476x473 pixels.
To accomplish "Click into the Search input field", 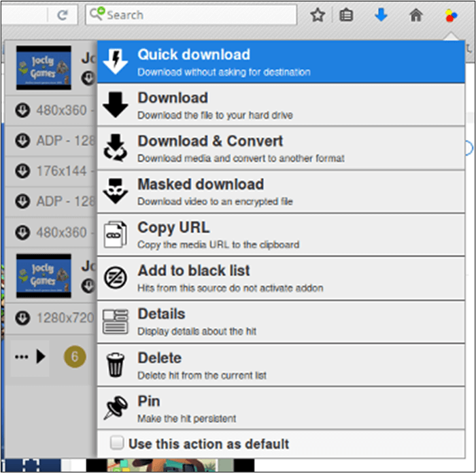I will pyautogui.click(x=197, y=15).
